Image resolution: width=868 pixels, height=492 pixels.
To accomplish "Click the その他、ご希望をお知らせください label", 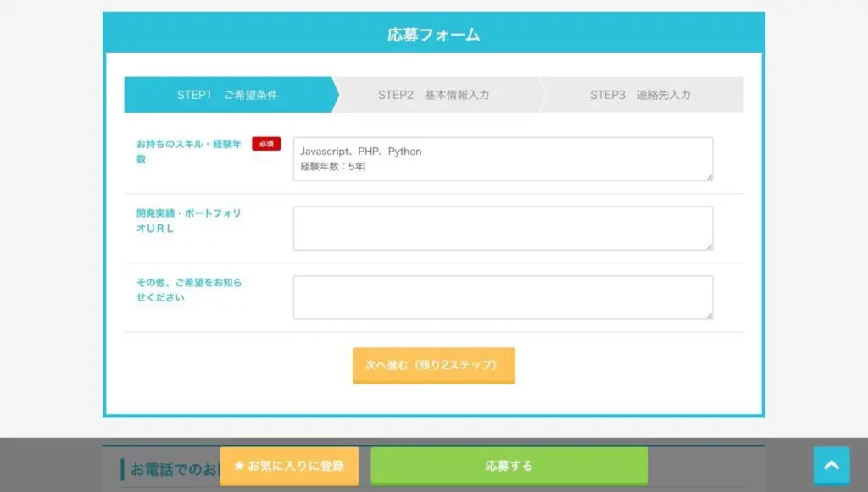I will click(x=189, y=290).
